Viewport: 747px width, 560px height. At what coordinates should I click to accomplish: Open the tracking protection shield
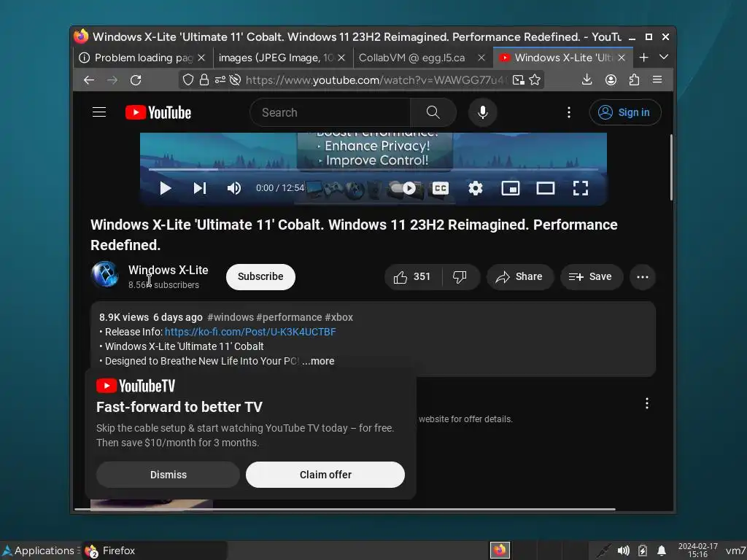[188, 80]
